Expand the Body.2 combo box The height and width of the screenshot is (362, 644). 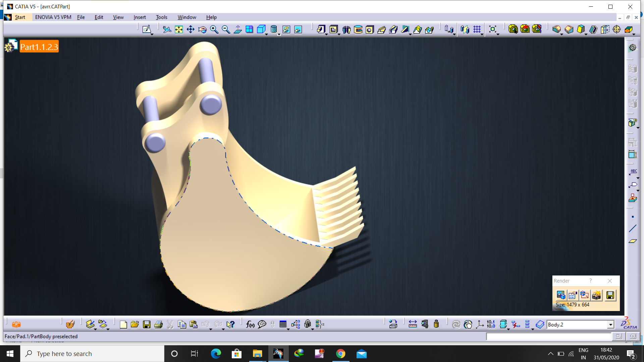pos(611,324)
